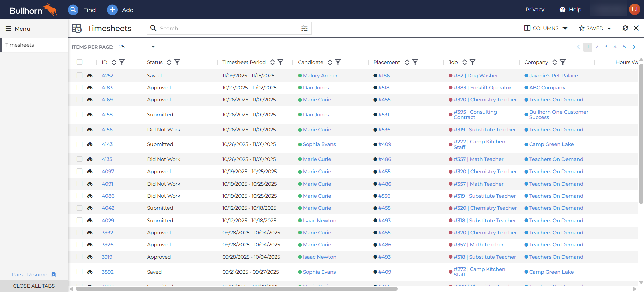Filter the Status column

(177, 62)
